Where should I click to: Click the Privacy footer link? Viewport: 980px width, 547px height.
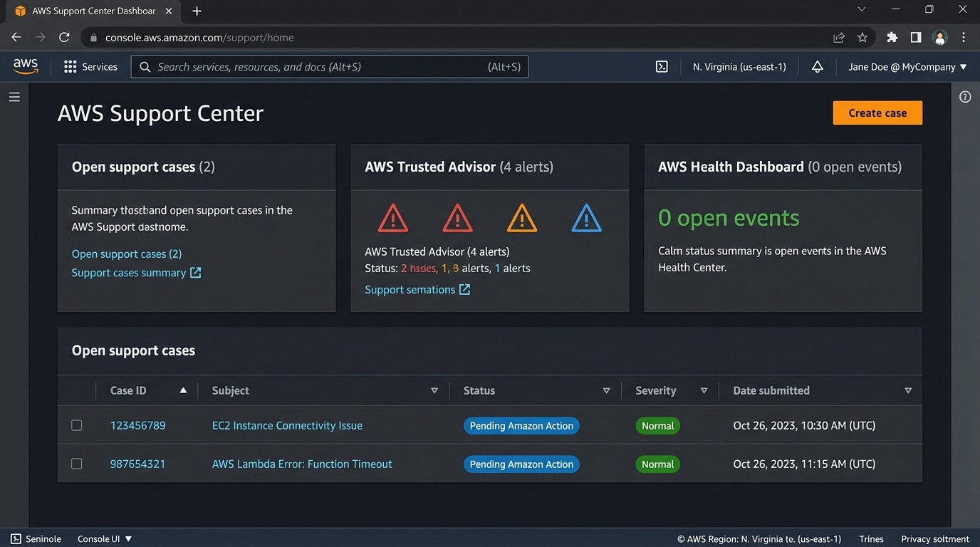935,539
